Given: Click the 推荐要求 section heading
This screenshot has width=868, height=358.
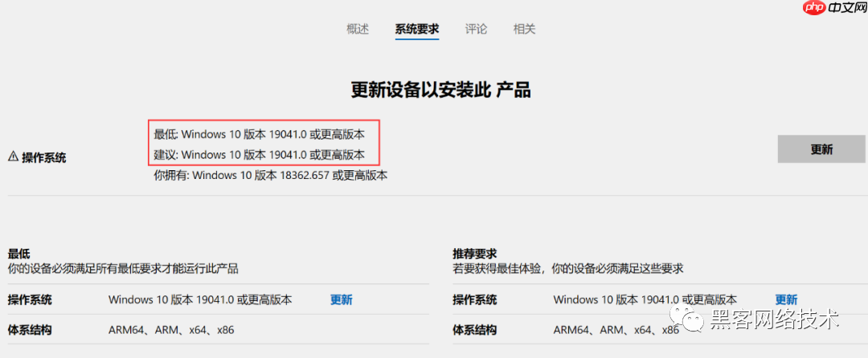Looking at the screenshot, I should [475, 254].
